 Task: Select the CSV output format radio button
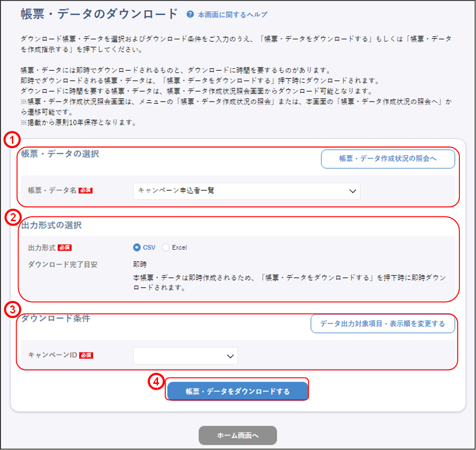[x=137, y=247]
